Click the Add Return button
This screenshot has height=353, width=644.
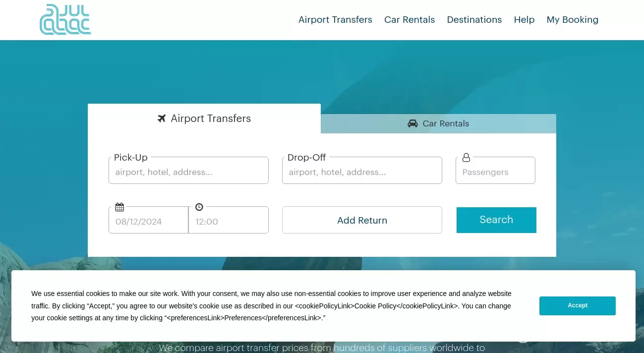[362, 220]
